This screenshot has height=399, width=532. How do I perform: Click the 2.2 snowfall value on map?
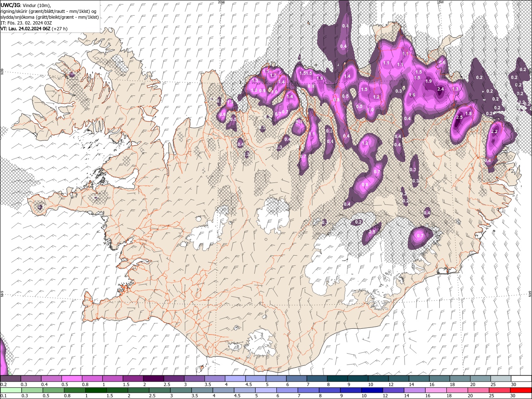[x=494, y=131]
